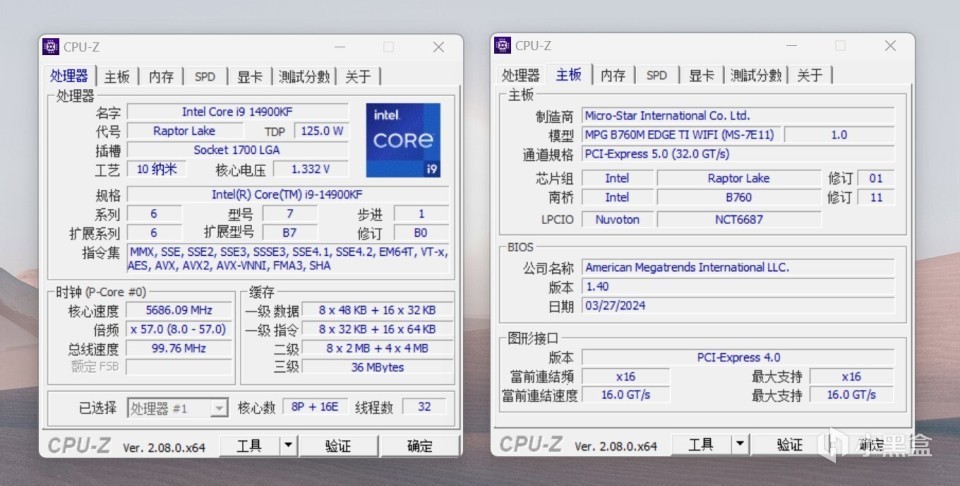
Task: Expand 工具 dropdown arrow in right window
Action: pos(740,444)
